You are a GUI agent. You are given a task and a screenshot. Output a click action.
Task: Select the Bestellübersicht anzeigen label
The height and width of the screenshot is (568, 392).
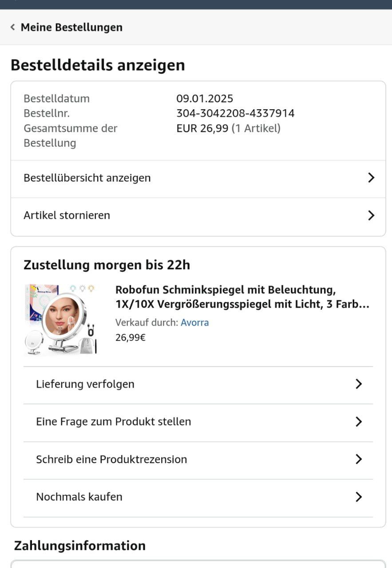[87, 178]
